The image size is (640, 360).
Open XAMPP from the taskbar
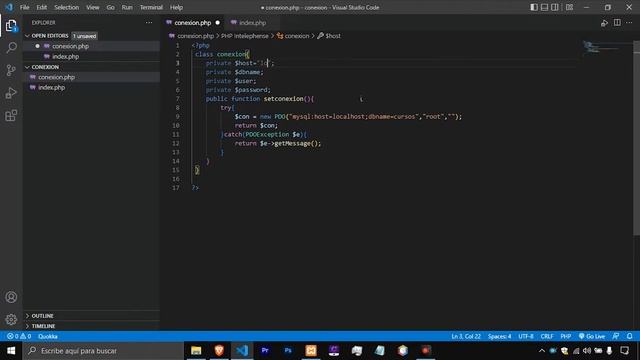(311, 351)
